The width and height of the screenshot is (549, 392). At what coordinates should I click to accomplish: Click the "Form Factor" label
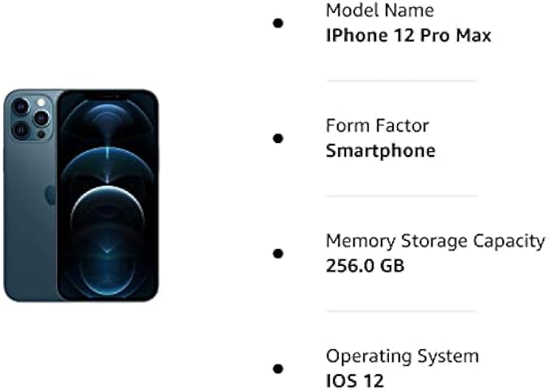(377, 125)
